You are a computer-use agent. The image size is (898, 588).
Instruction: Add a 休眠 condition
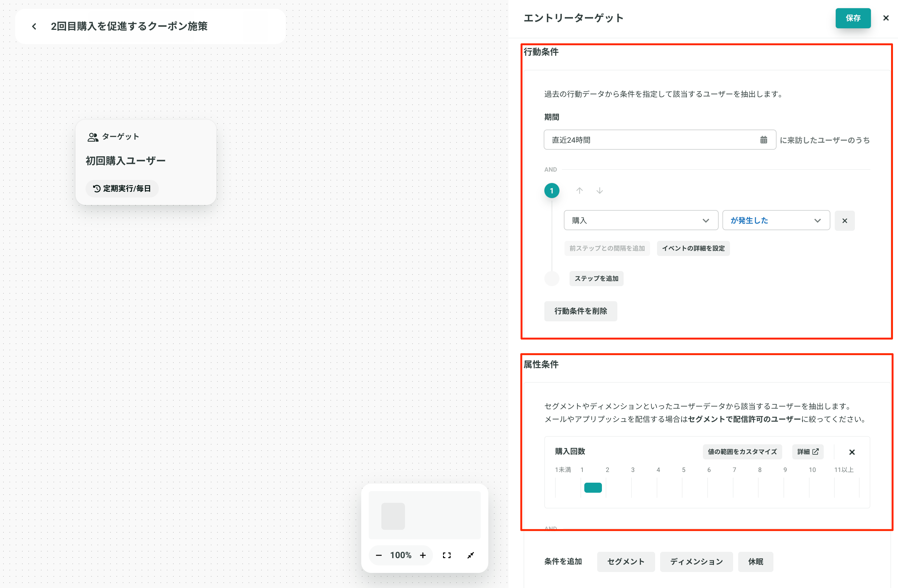pyautogui.click(x=755, y=562)
